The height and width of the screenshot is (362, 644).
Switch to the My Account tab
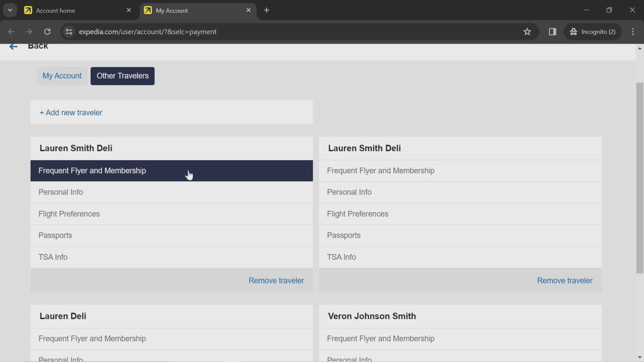(62, 76)
